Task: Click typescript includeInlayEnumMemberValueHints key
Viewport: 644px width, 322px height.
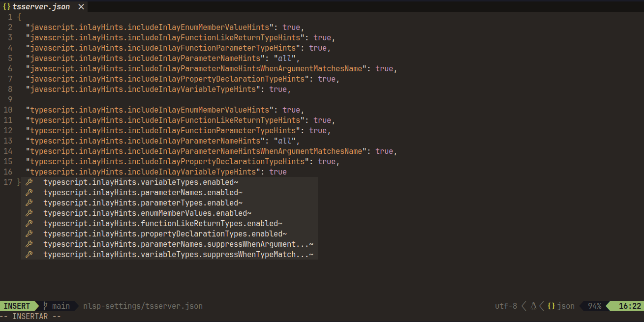Action: point(150,110)
